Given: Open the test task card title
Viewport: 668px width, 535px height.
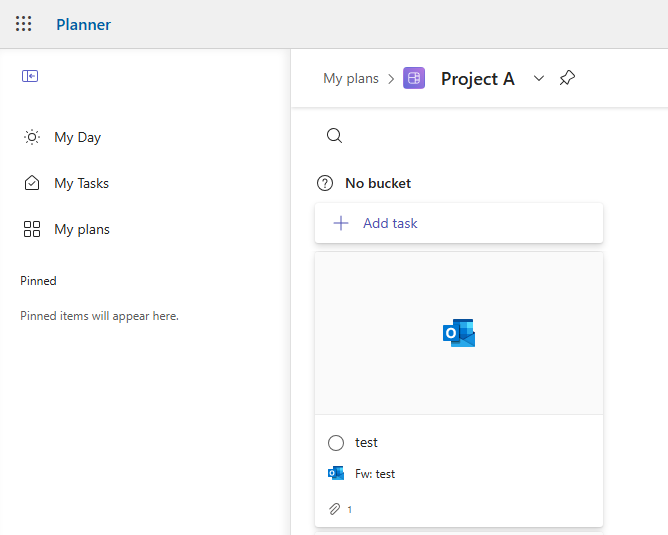Looking at the screenshot, I should (366, 442).
